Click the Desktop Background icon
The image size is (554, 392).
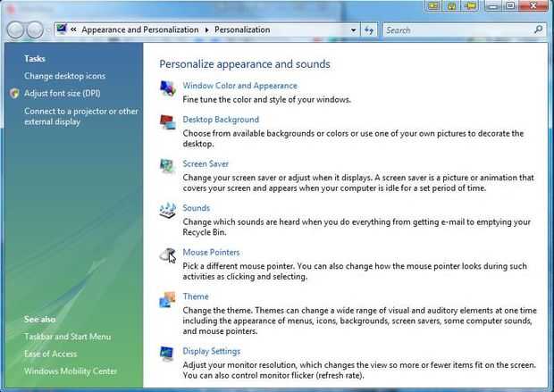tap(167, 121)
